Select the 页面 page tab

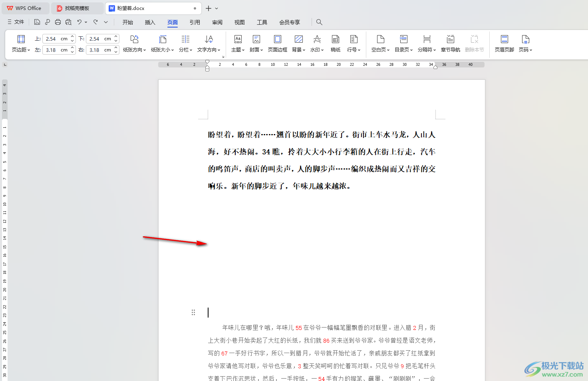[173, 22]
